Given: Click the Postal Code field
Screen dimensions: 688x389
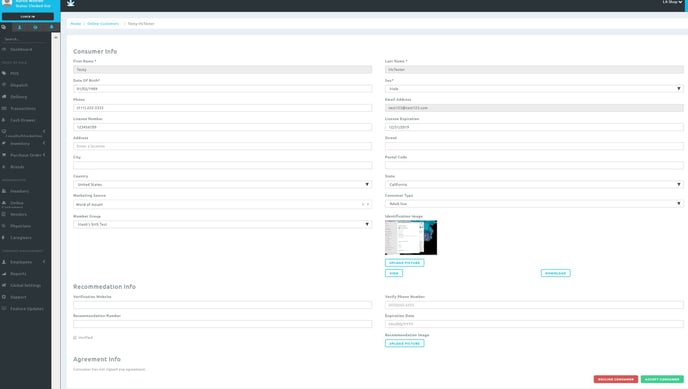Looking at the screenshot, I should [534, 165].
